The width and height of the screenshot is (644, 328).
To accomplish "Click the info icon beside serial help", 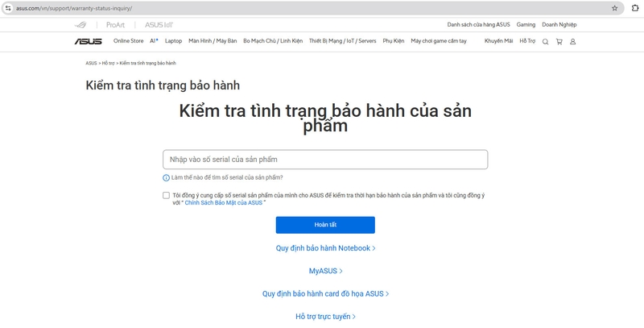I will pos(167,178).
